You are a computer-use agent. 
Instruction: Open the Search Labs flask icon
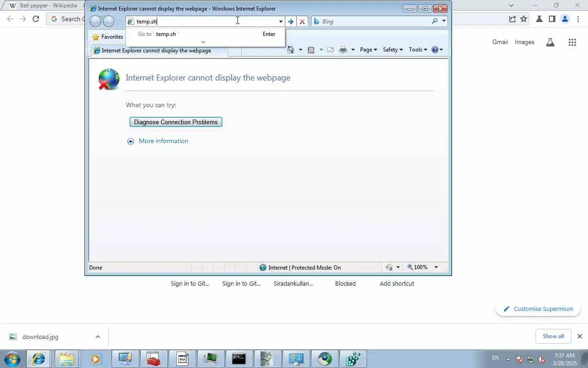click(x=550, y=42)
